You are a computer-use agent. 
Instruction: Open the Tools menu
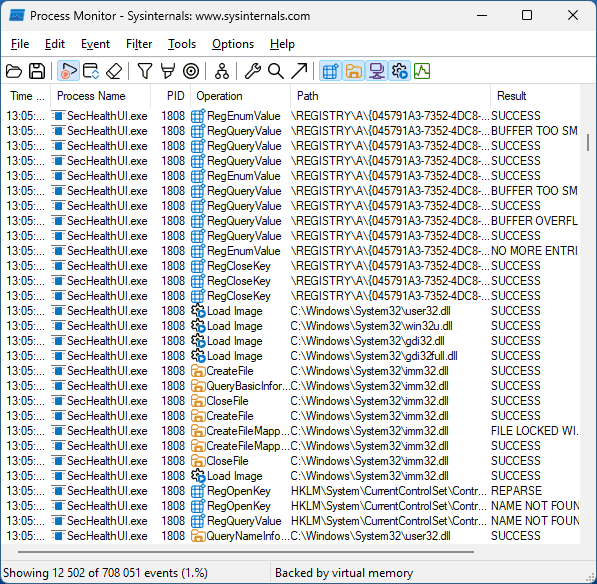point(182,44)
